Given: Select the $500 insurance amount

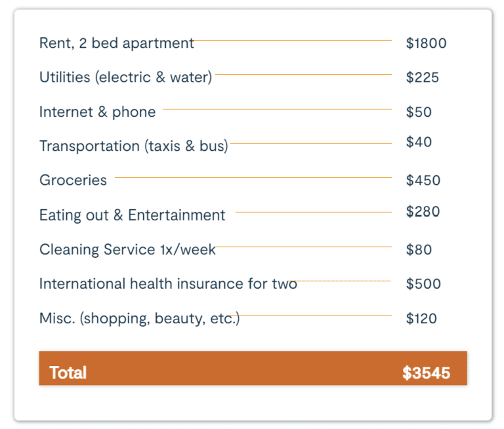Looking at the screenshot, I should point(423,284).
